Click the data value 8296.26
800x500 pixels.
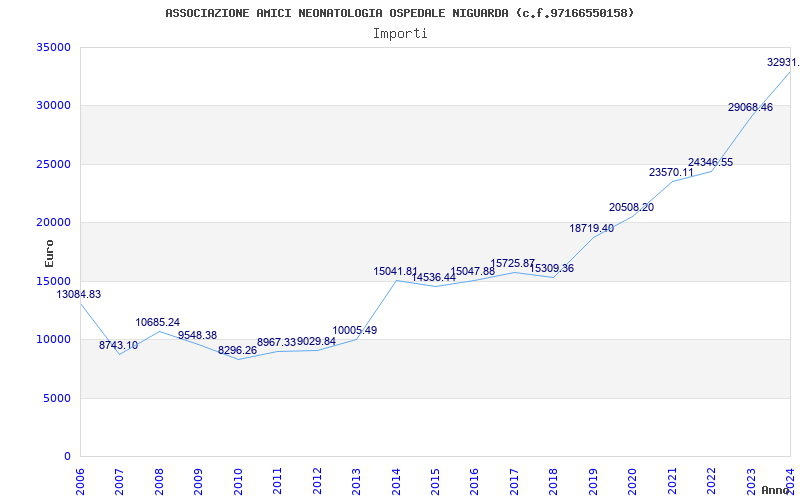pos(237,351)
